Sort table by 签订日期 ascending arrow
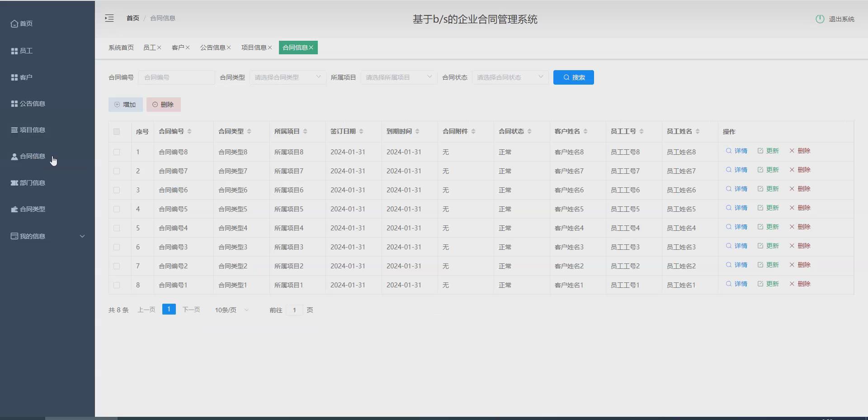Viewport: 868px width, 420px height. tap(361, 129)
